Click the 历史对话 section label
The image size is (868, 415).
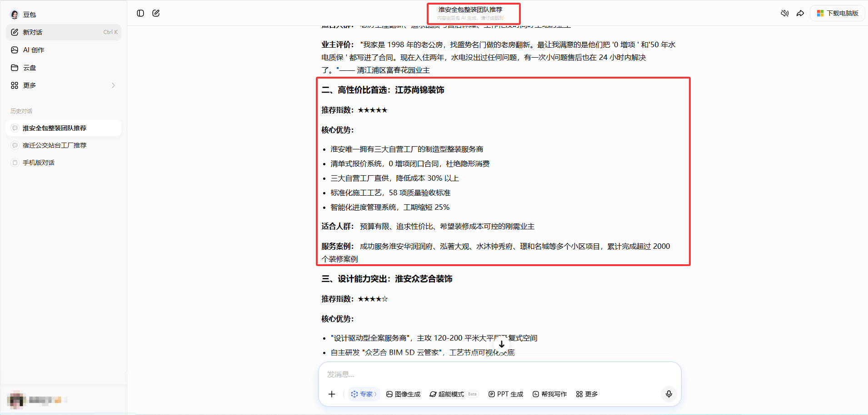[21, 111]
